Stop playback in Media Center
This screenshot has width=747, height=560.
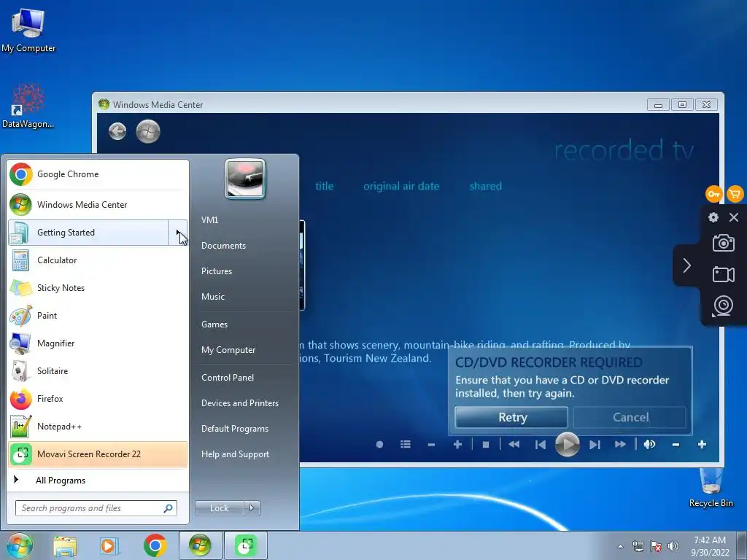486,445
